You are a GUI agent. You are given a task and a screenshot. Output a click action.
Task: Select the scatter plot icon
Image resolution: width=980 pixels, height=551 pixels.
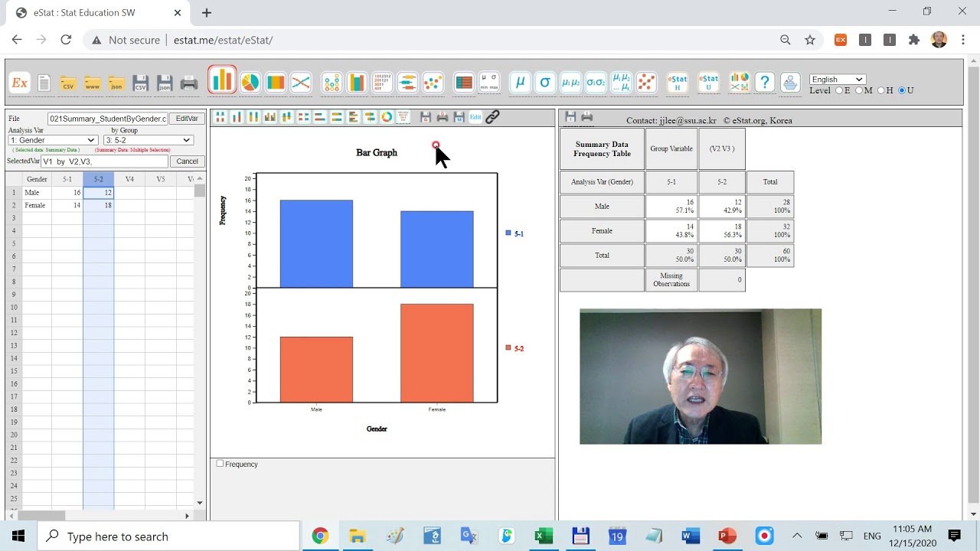click(x=433, y=83)
